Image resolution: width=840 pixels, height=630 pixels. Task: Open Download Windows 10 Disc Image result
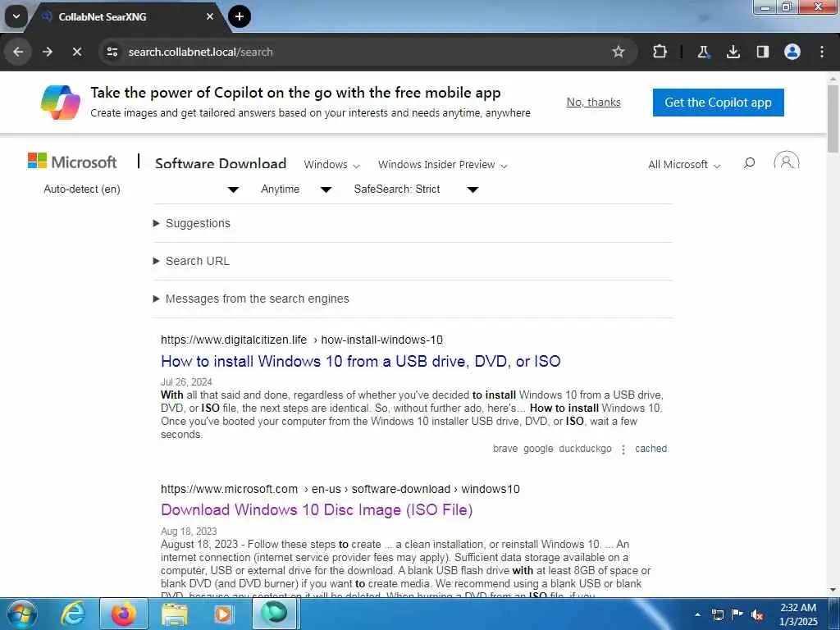(317, 509)
